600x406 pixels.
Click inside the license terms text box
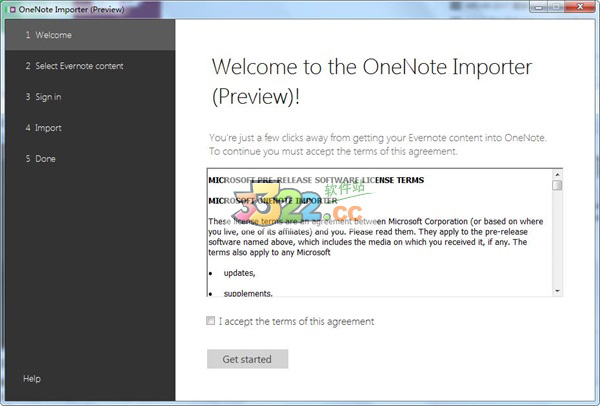point(385,232)
